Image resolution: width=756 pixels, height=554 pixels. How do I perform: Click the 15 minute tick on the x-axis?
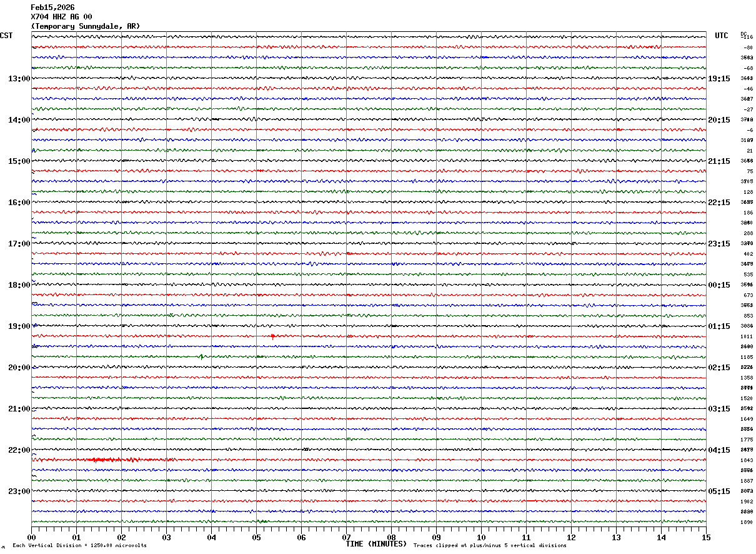[705, 537]
